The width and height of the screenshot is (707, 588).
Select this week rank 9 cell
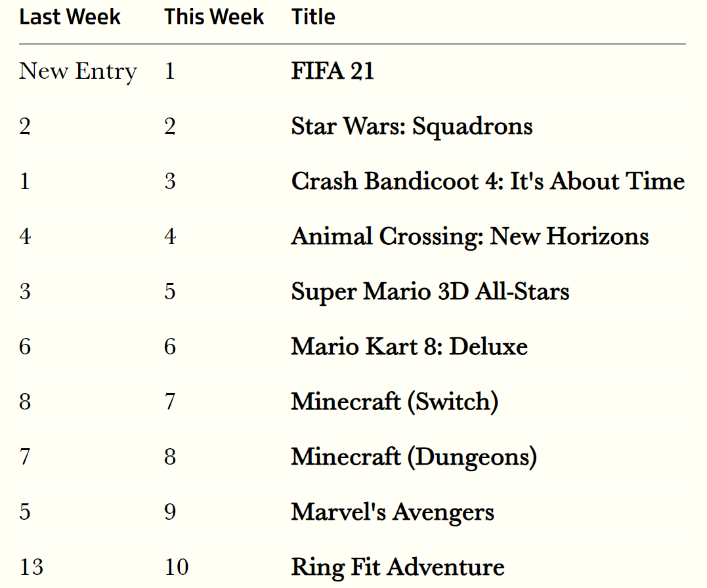170,513
